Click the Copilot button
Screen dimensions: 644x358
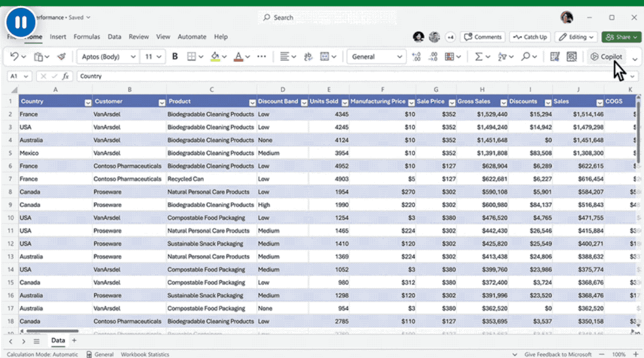tap(606, 57)
